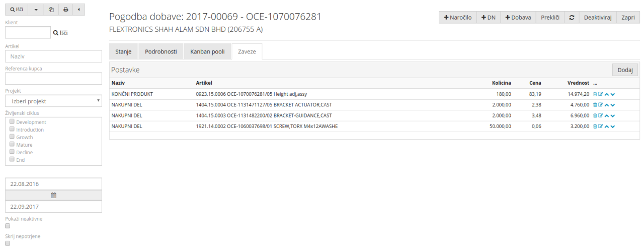
Task: Enable the Pokaži neaktivne checkbox
Action: [8, 226]
